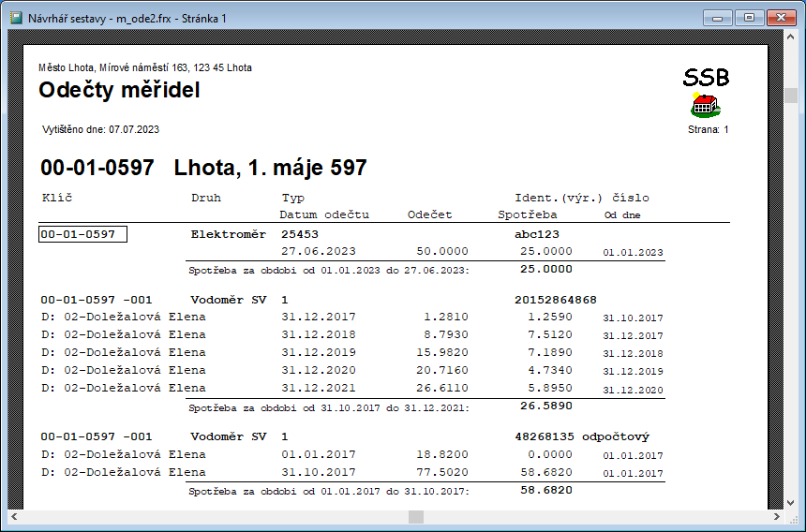Click the horizontal scrollbar right arrow
Image resolution: width=806 pixels, height=532 pixels.
777,516
